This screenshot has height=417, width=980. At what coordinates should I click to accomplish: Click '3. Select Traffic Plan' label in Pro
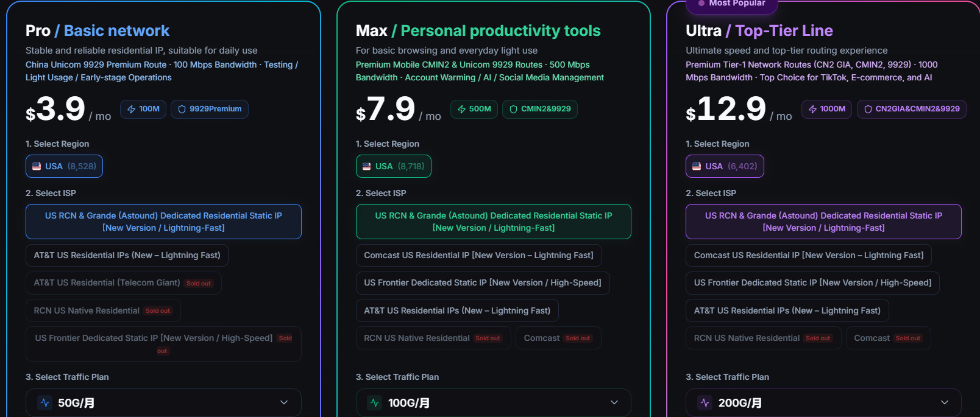click(67, 377)
